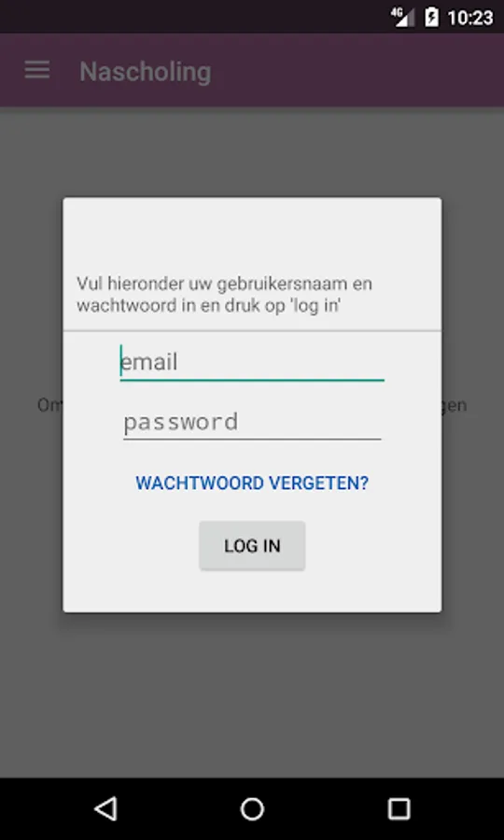The height and width of the screenshot is (840, 504).
Task: Focus the password input field
Action: tap(252, 422)
